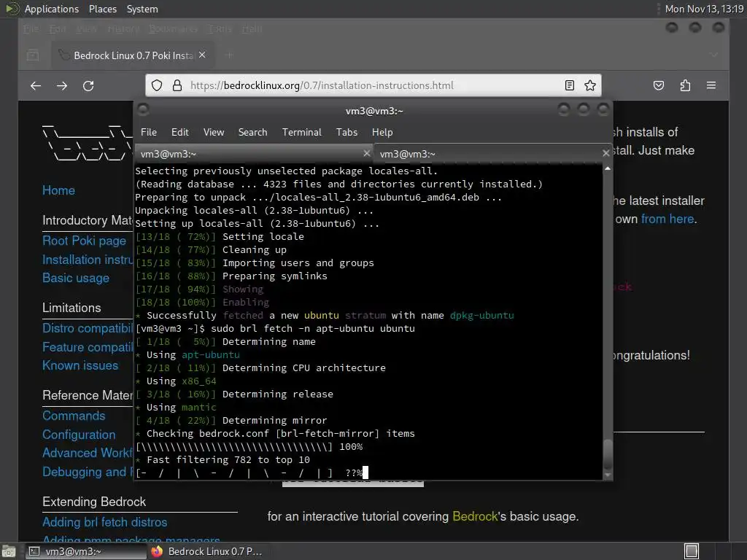Toggle reader view in address bar
This screenshot has width=747, height=560.
pyautogui.click(x=569, y=85)
